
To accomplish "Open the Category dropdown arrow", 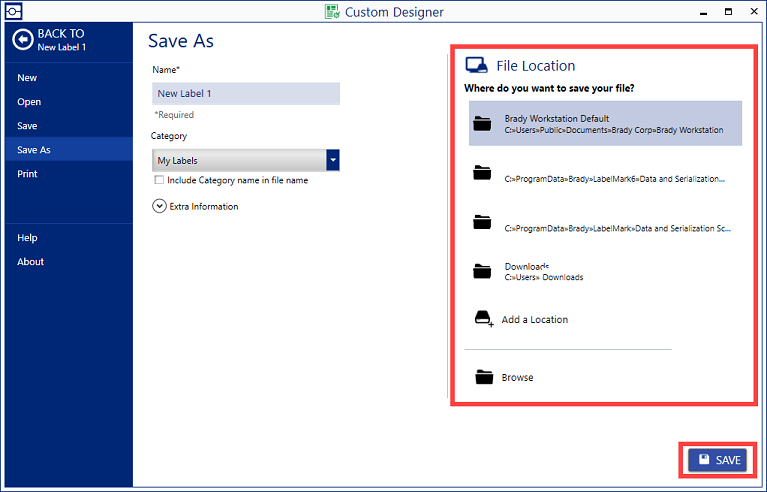I will coord(333,160).
